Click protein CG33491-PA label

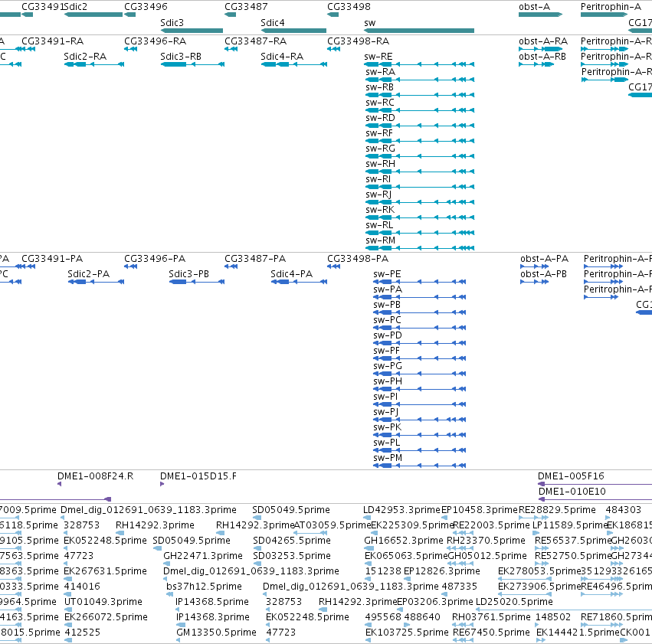tap(52, 259)
